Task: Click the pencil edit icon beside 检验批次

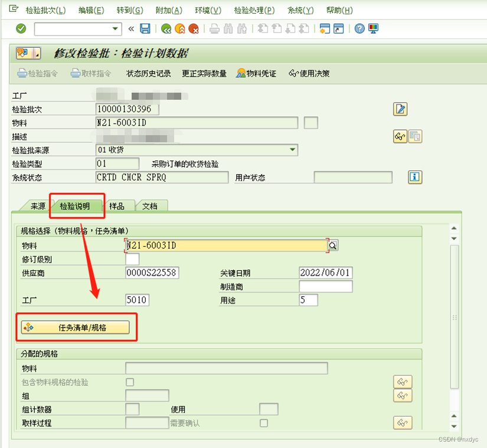Action: [x=400, y=109]
